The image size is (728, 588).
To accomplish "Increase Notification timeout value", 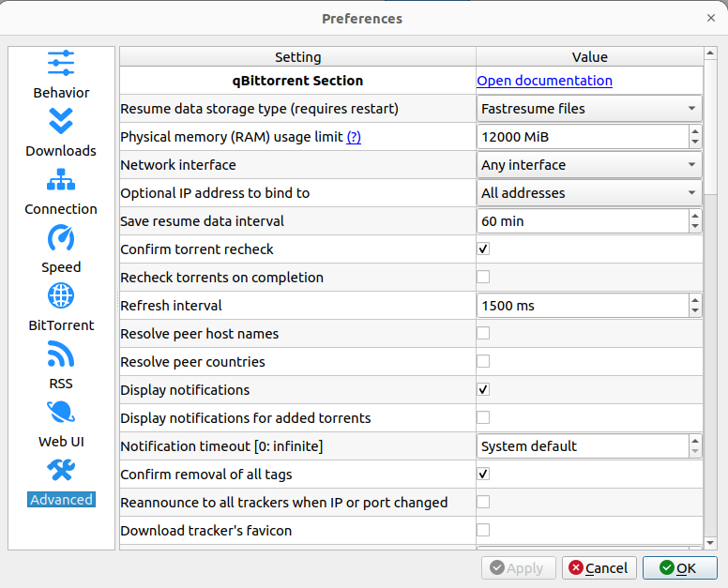I will point(695,441).
